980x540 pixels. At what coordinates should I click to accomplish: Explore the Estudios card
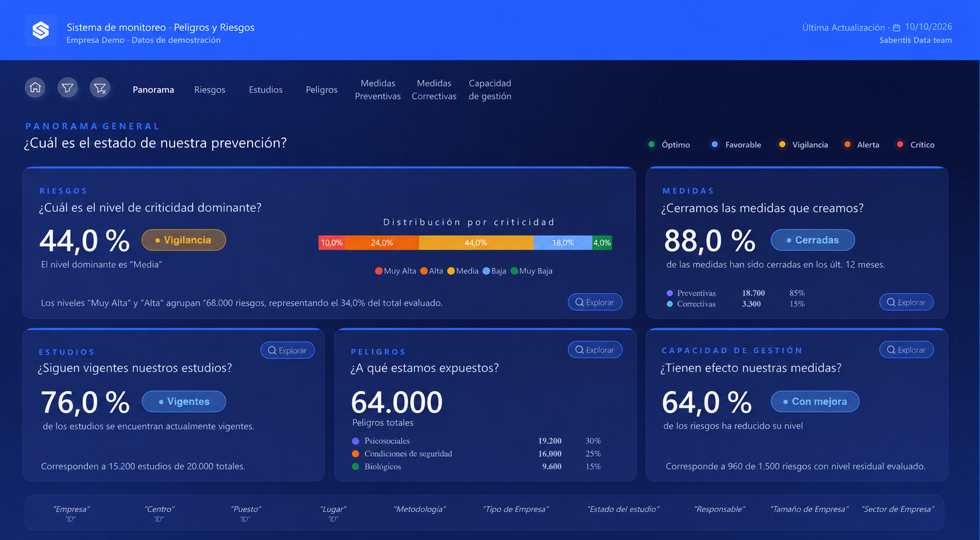(x=287, y=350)
